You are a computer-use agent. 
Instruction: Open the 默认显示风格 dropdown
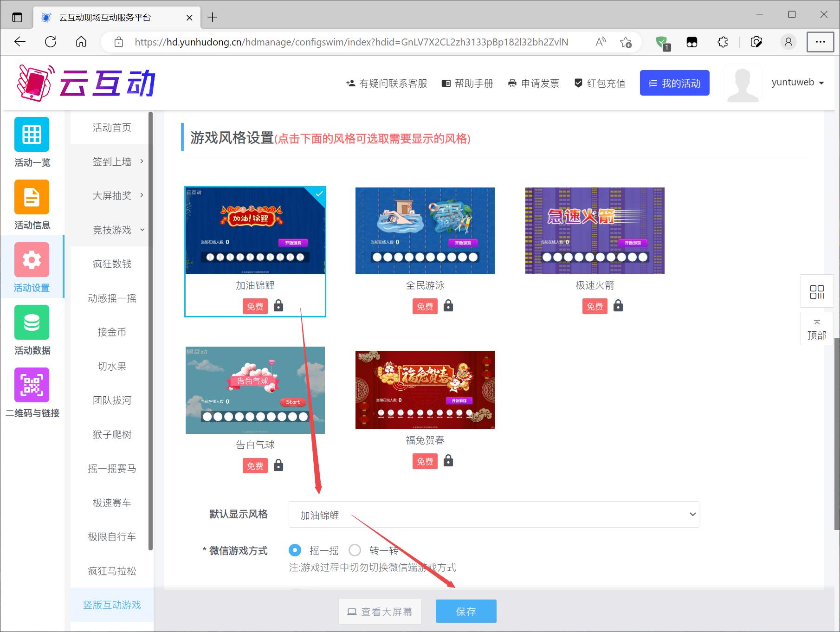(494, 514)
